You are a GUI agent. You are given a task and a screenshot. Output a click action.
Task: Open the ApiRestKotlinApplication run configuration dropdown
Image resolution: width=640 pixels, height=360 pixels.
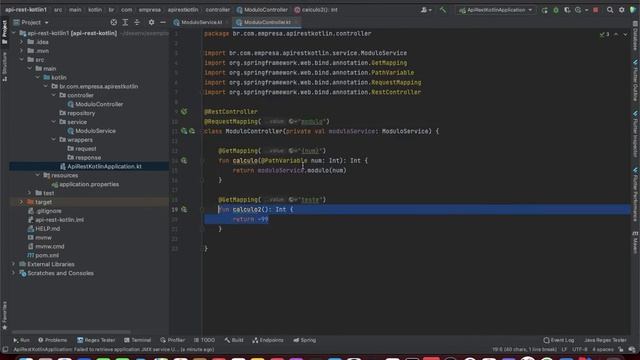[496, 10]
